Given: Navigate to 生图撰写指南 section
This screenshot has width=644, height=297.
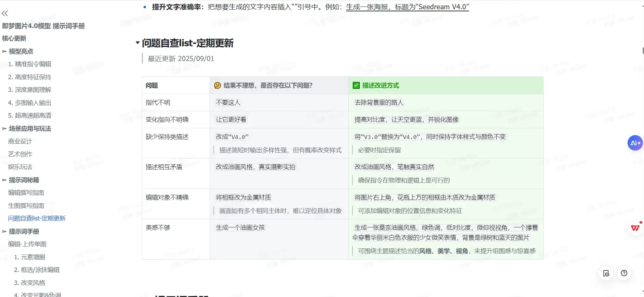Looking at the screenshot, I should [x=26, y=206].
